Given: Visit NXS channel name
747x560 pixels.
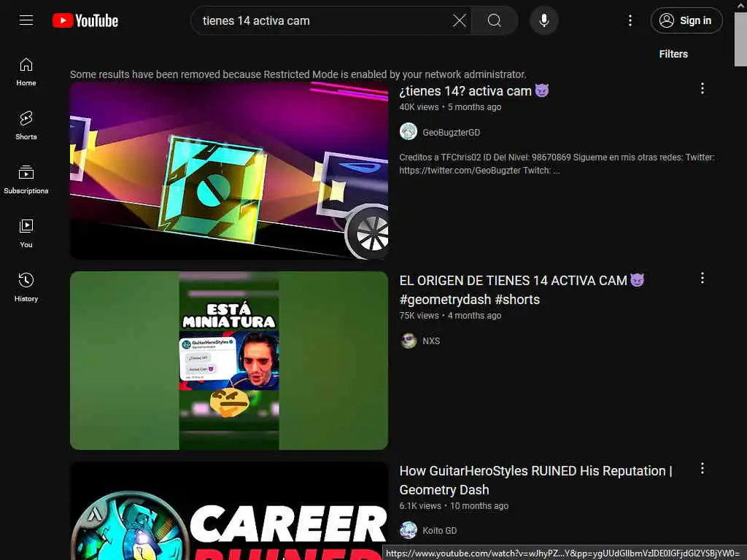Looking at the screenshot, I should click(431, 341).
